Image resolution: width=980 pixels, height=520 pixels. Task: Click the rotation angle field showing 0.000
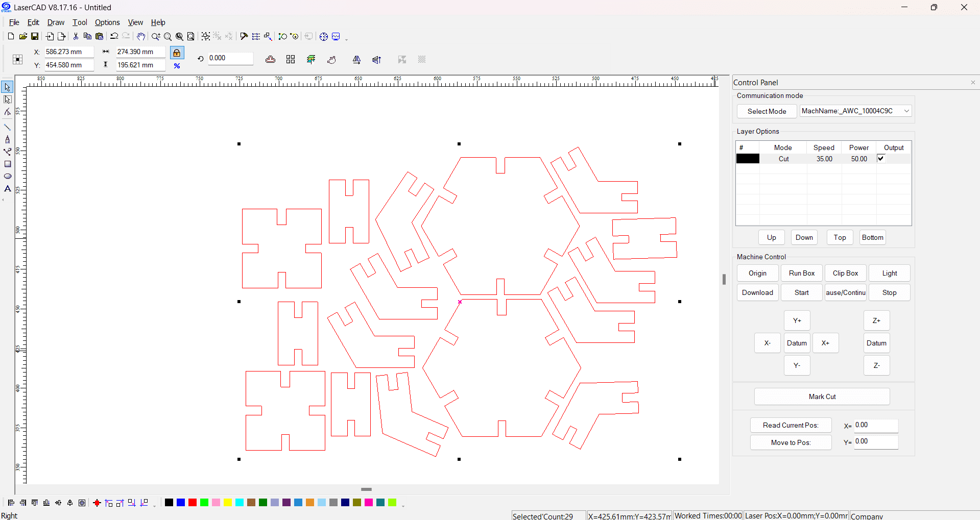230,58
